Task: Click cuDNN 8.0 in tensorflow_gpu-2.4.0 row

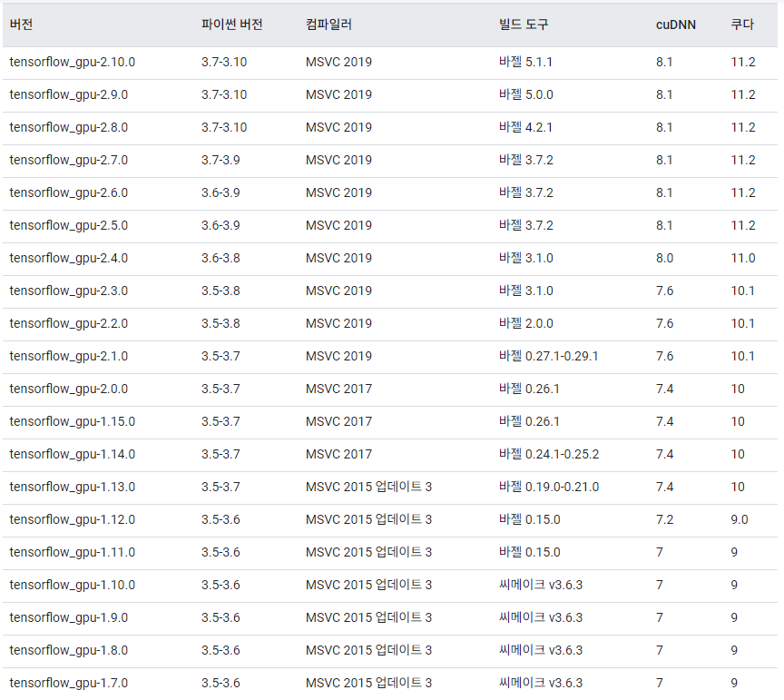Action: (x=664, y=258)
